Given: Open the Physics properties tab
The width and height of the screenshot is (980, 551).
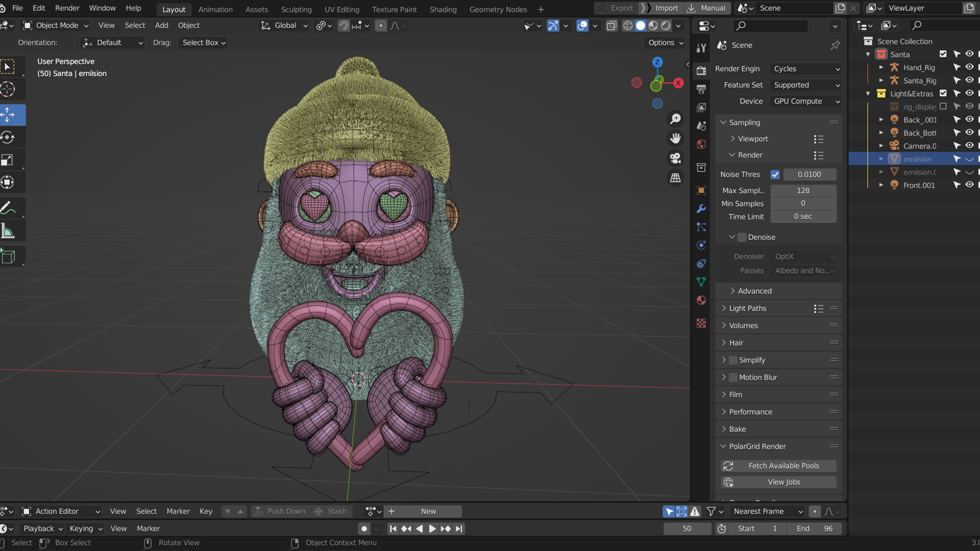Looking at the screenshot, I should 701,245.
